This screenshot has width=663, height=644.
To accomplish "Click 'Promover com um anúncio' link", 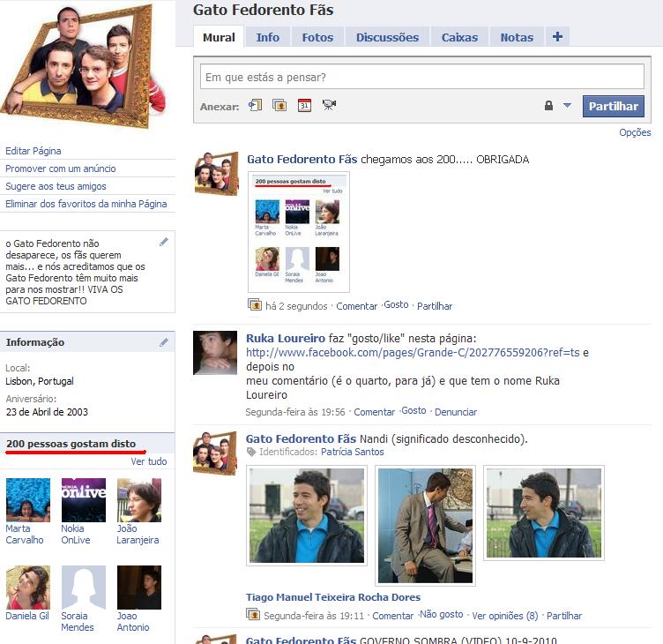I will 61,168.
